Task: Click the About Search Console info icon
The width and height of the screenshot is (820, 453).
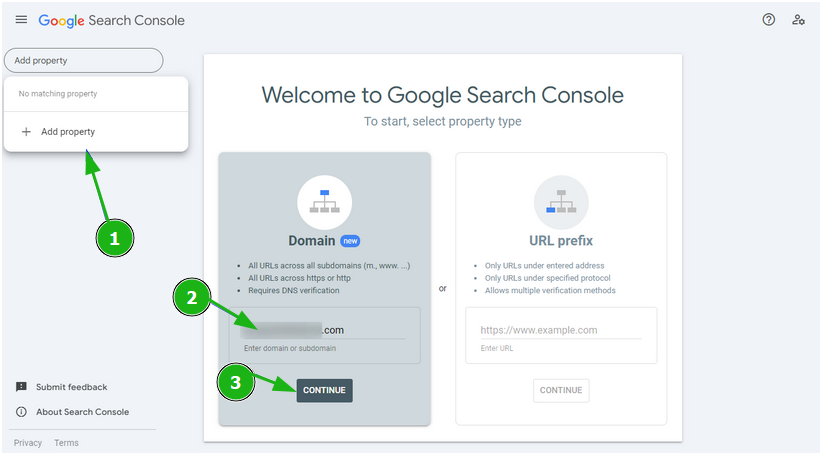Action: pyautogui.click(x=21, y=412)
